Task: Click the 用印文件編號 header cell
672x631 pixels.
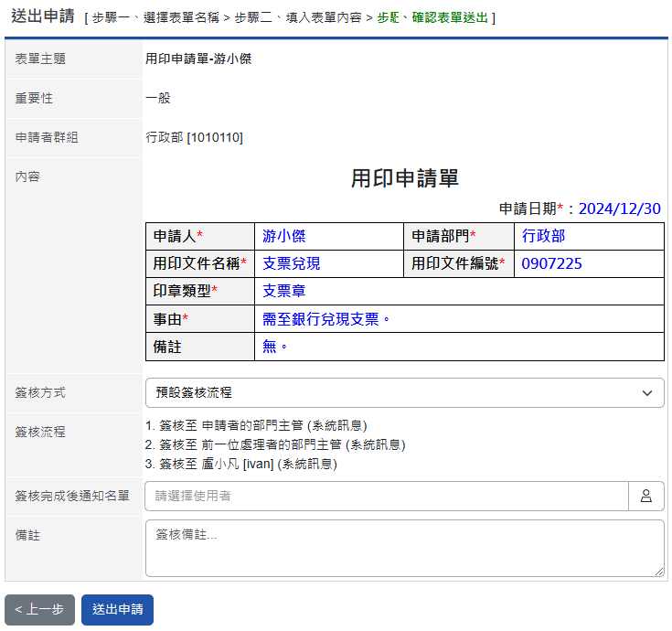Action: click(459, 263)
